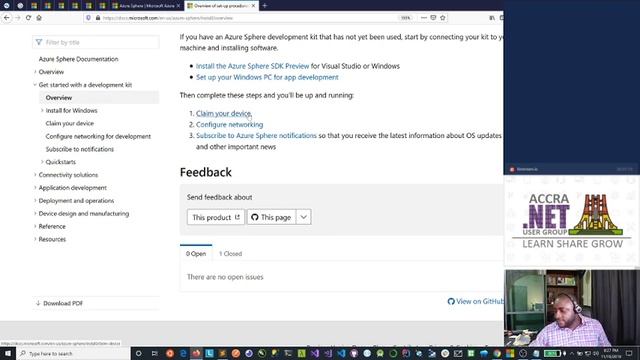Expand the Overview section in sidebar
The image size is (640, 360).
coord(51,72)
